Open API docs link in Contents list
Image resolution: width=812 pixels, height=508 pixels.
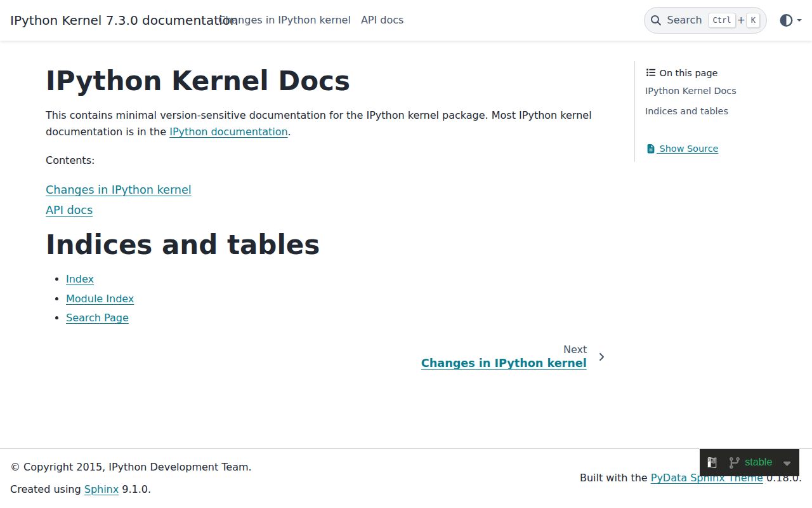[x=69, y=210]
